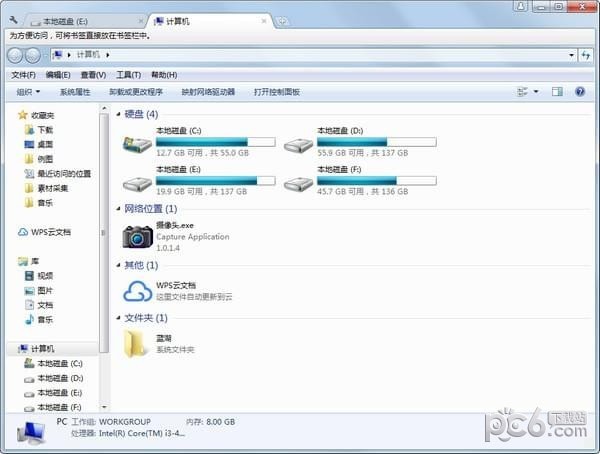Open 音乐 library under 库

(x=39, y=320)
